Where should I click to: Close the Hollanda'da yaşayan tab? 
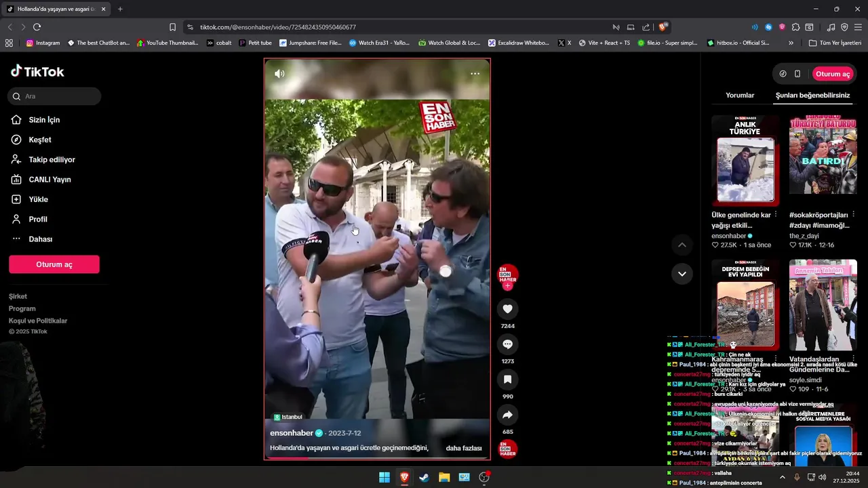pyautogui.click(x=104, y=9)
